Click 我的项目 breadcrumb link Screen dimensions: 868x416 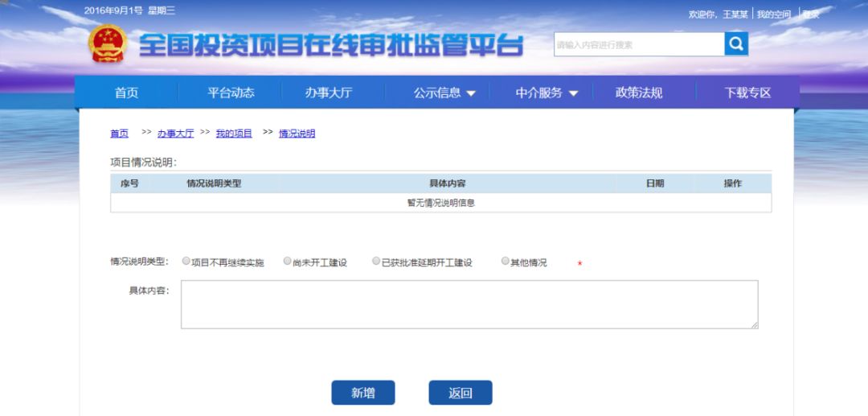(x=234, y=134)
